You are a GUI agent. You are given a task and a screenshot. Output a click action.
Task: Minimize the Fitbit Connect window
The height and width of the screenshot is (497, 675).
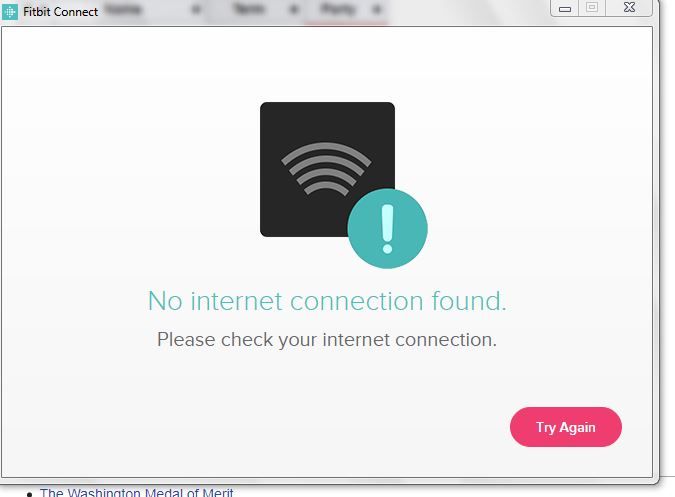[565, 8]
